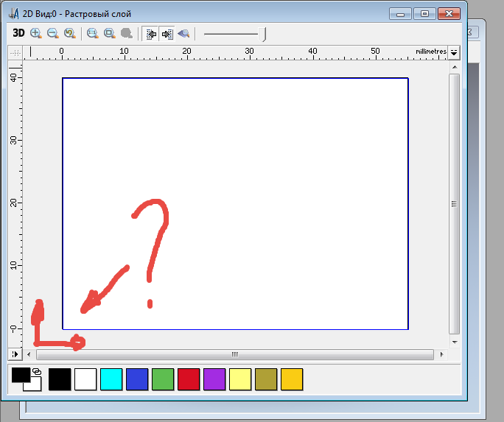Click the greyed-out magnifier icon
This screenshot has height=422, width=504.
click(x=127, y=33)
